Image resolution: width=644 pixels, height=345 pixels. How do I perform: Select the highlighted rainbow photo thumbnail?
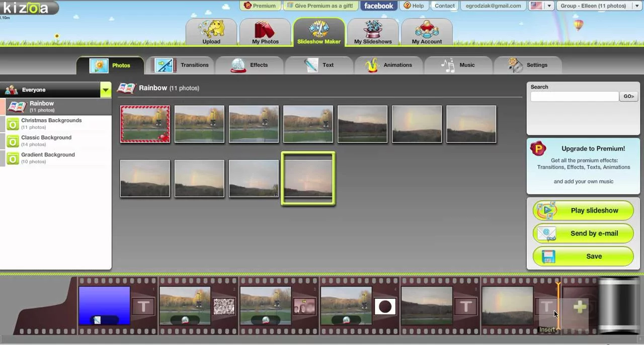[308, 179]
